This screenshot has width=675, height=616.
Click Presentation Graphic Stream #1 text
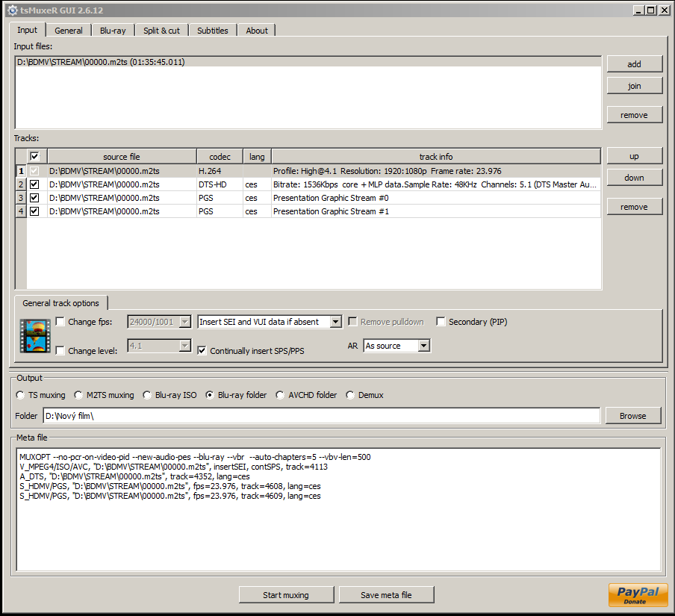pyautogui.click(x=331, y=211)
